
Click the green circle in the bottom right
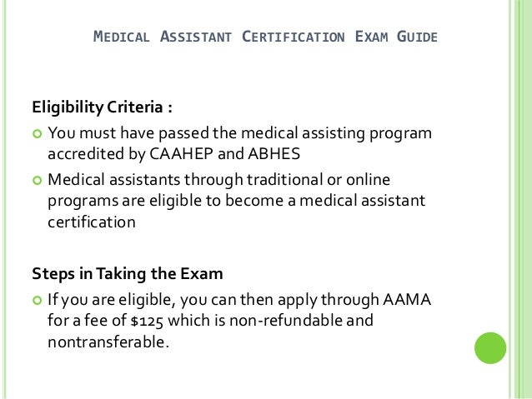click(489, 348)
